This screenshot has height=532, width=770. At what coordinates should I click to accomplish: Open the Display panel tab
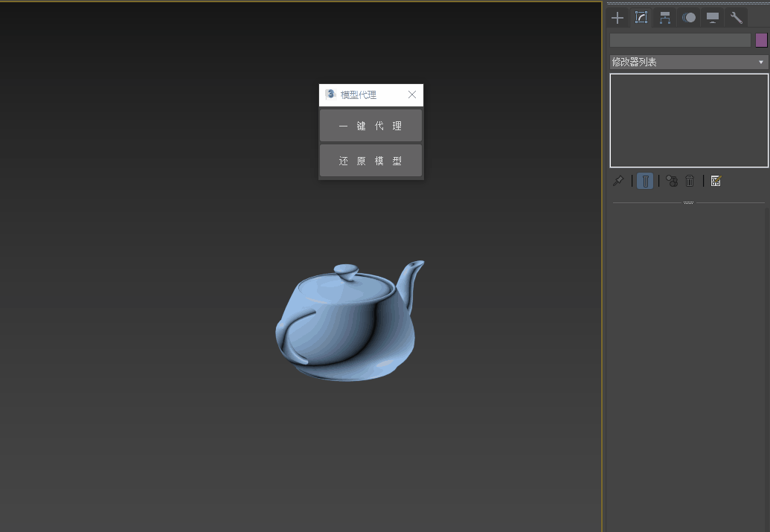pyautogui.click(x=713, y=18)
